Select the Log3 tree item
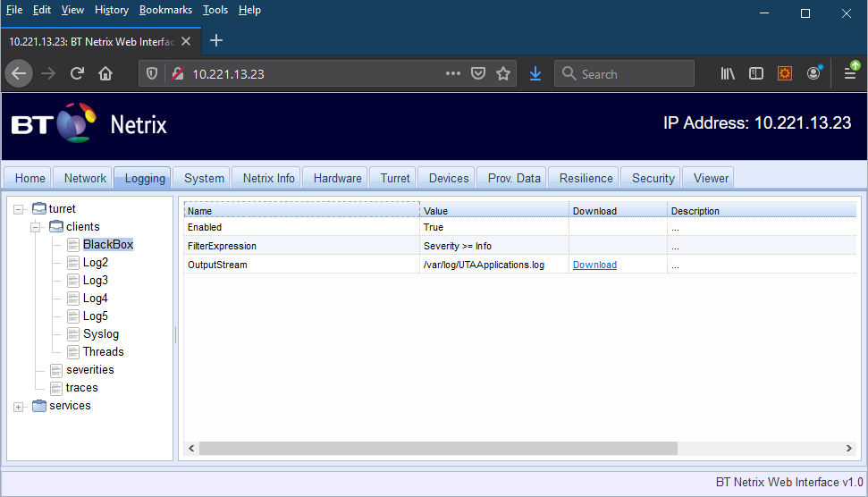The image size is (868, 497). tap(96, 281)
